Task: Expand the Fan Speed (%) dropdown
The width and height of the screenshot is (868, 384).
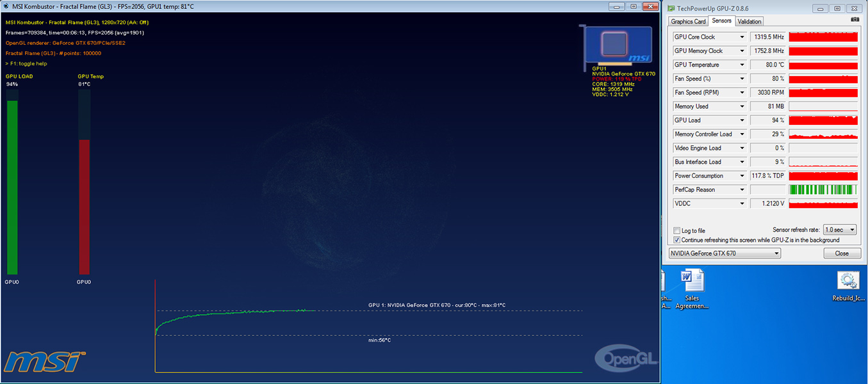Action: [742, 79]
